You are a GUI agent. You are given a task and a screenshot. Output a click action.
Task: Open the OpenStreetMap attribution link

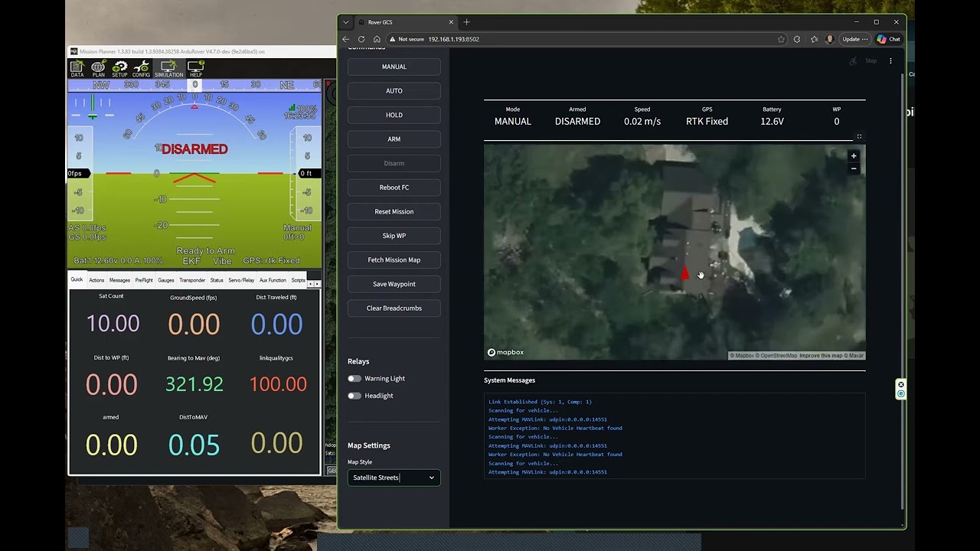(x=778, y=355)
